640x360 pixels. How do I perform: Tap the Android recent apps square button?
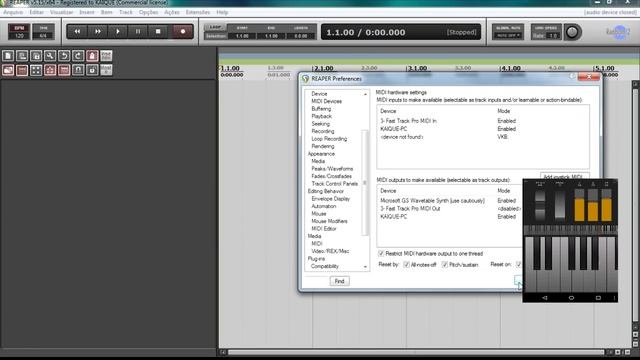(598, 298)
